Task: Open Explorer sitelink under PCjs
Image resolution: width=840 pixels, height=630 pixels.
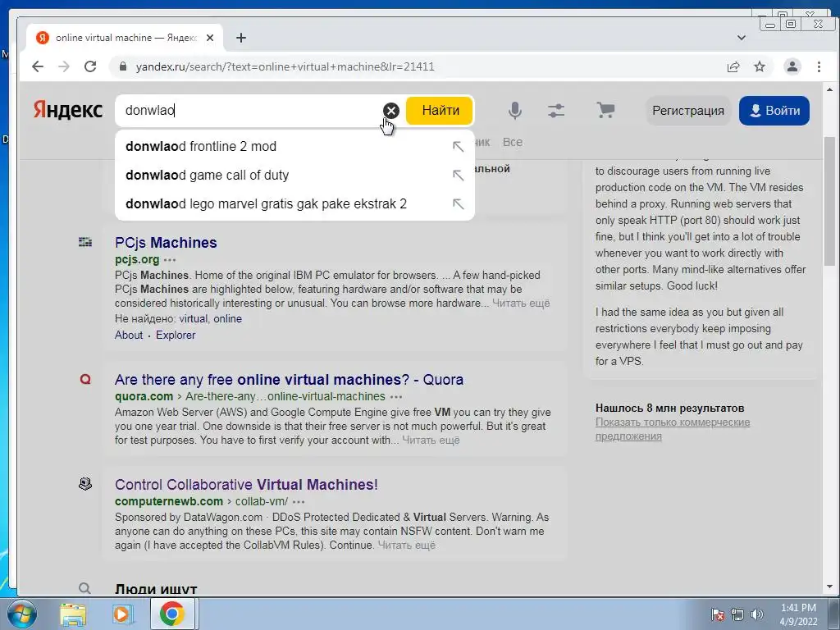Action: (176, 336)
